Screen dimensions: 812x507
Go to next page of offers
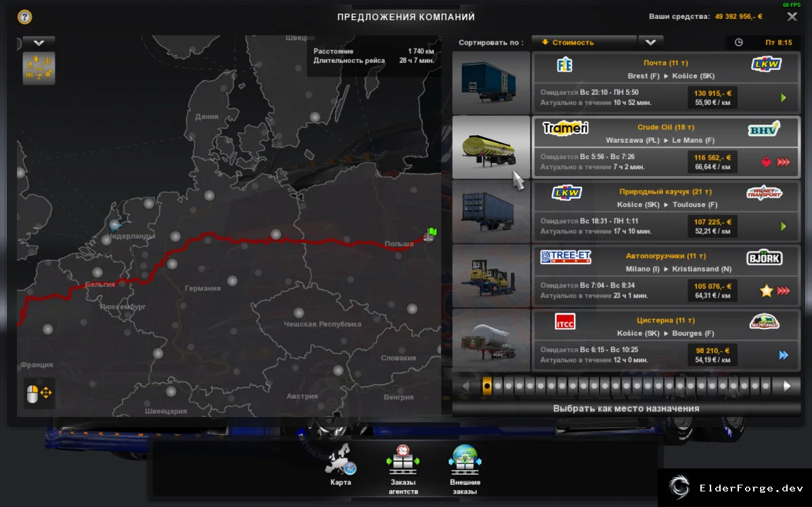(787, 386)
